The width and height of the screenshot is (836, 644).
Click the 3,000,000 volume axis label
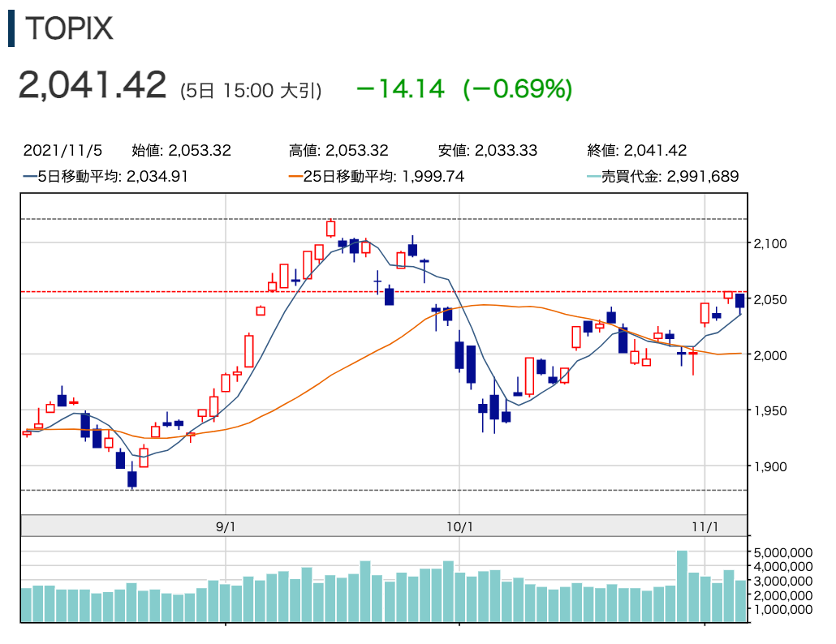[782, 582]
